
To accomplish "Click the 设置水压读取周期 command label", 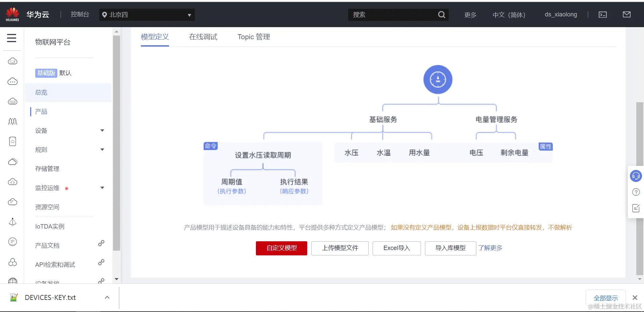I will click(263, 155).
